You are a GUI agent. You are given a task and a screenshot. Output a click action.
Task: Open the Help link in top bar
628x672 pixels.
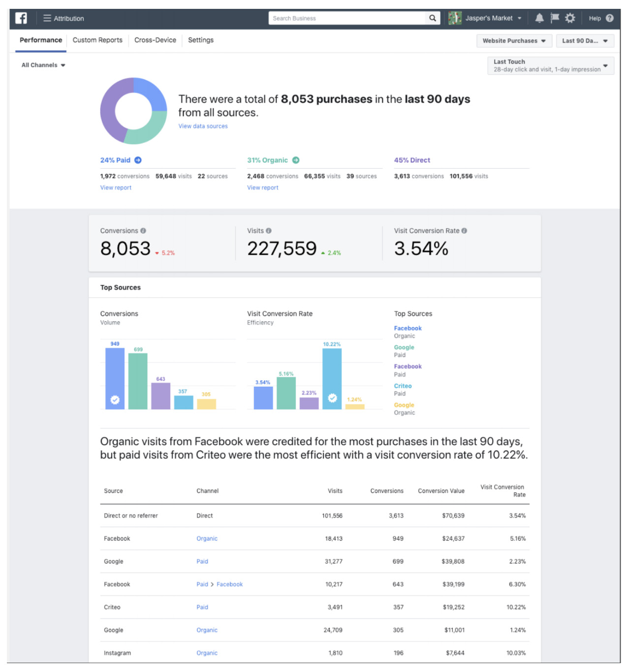coord(595,18)
